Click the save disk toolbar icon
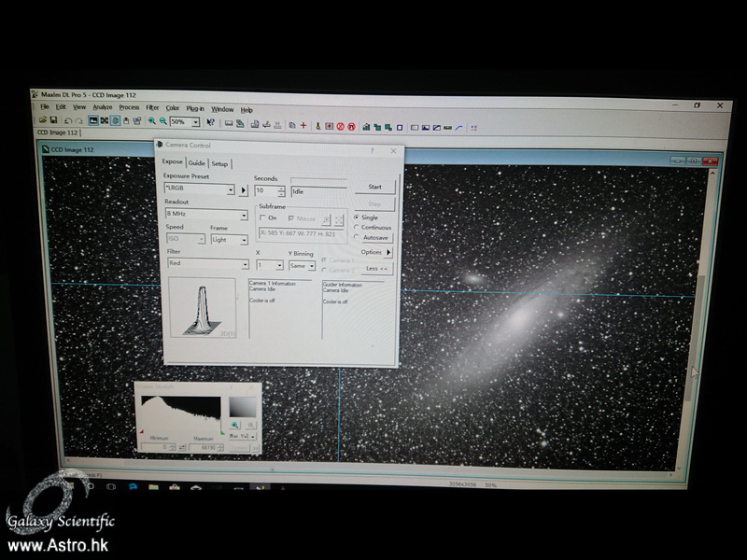 pos(54,121)
